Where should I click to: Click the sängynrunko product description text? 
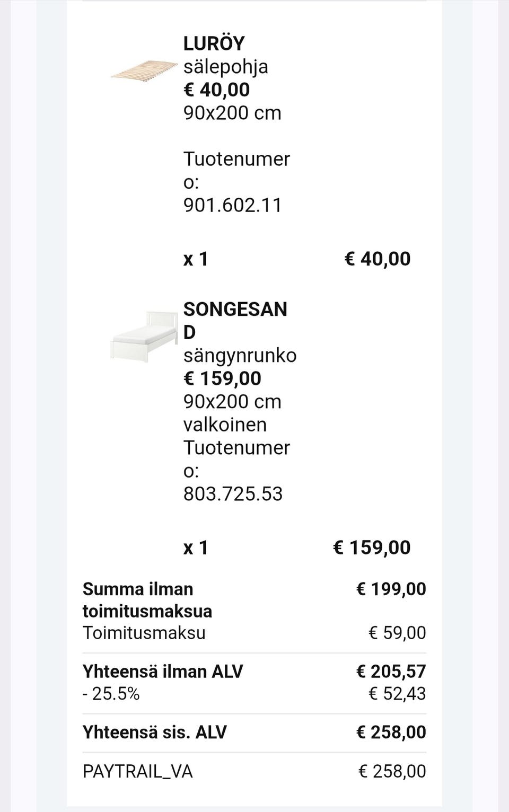point(240,355)
